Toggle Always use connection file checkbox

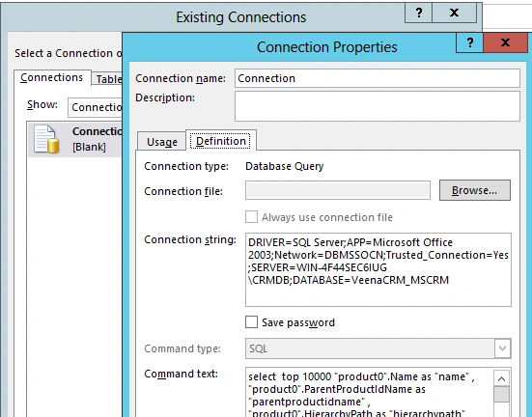click(x=251, y=217)
